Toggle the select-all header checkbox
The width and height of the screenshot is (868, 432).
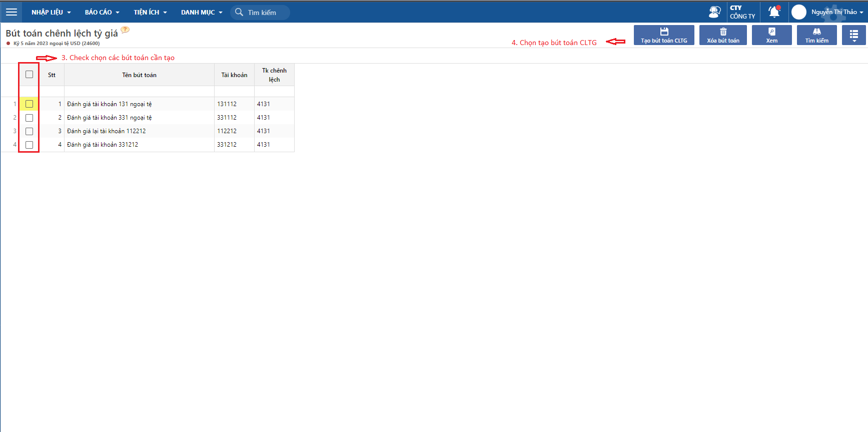pyautogui.click(x=29, y=75)
